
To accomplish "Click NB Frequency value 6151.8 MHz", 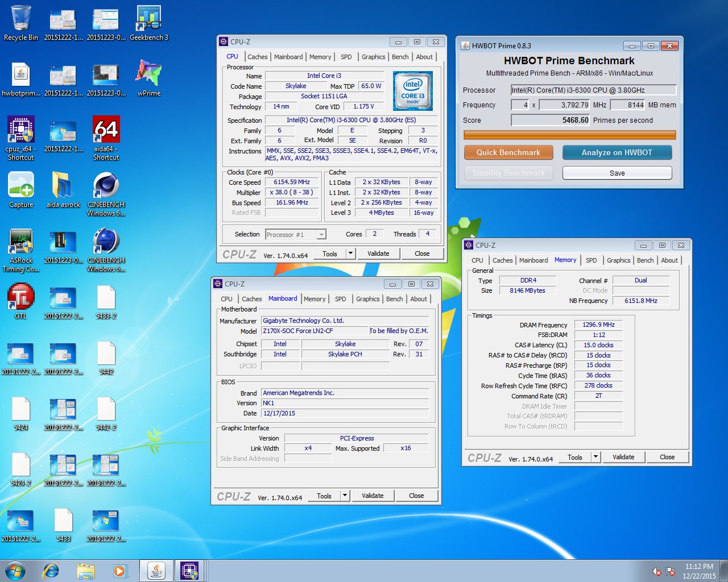I will 640,301.
